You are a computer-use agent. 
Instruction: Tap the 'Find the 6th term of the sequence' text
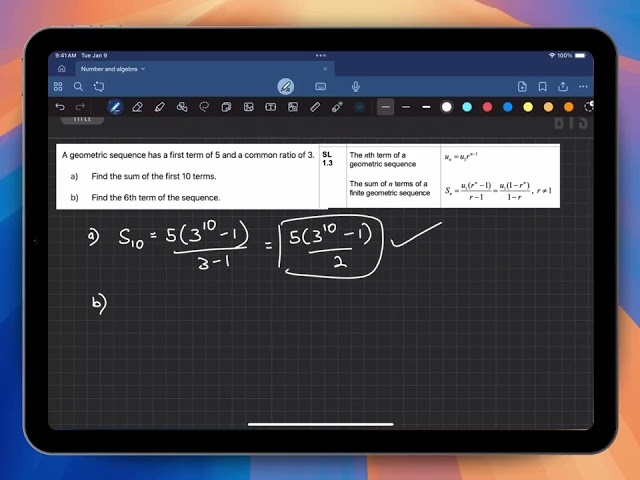156,198
